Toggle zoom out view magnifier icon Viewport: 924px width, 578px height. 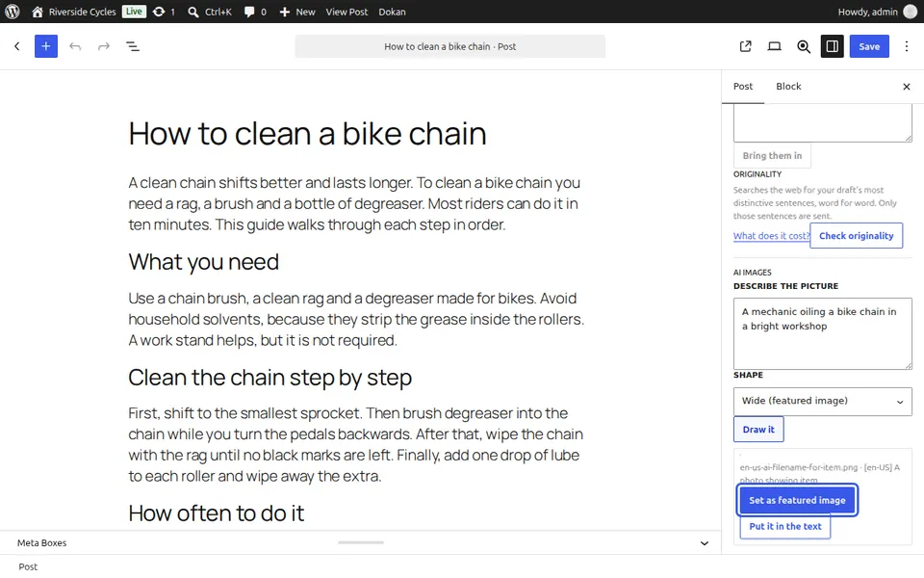coord(803,46)
